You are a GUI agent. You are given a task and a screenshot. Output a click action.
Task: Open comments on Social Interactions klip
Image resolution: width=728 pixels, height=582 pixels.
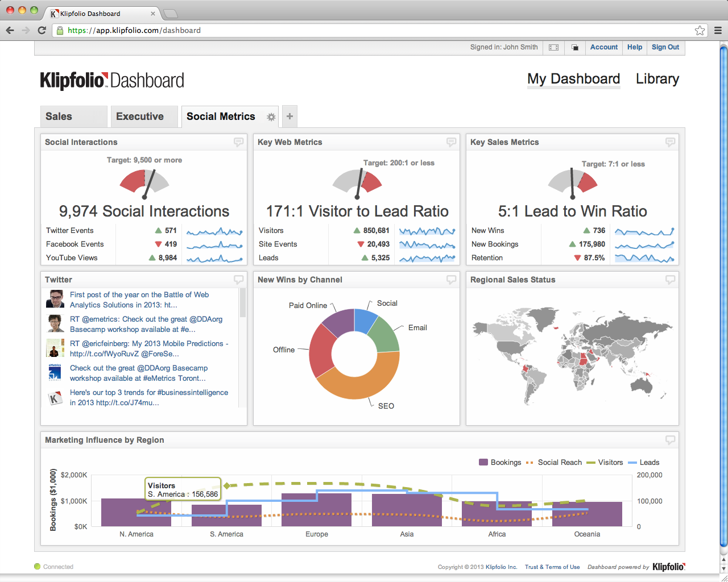coord(239,142)
